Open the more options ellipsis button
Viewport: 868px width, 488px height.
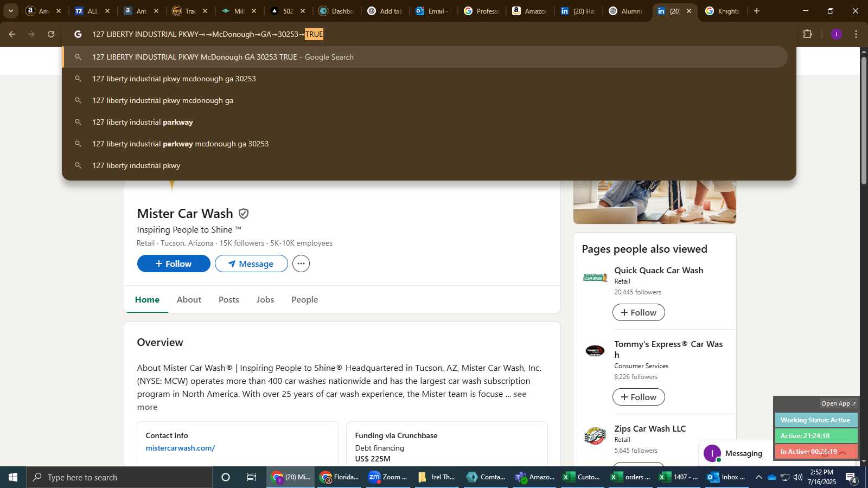point(301,264)
